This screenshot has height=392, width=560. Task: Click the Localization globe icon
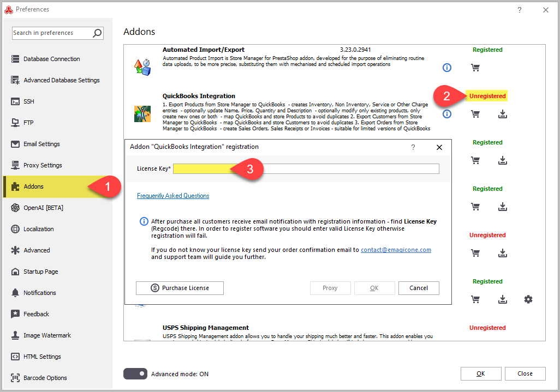pos(15,229)
